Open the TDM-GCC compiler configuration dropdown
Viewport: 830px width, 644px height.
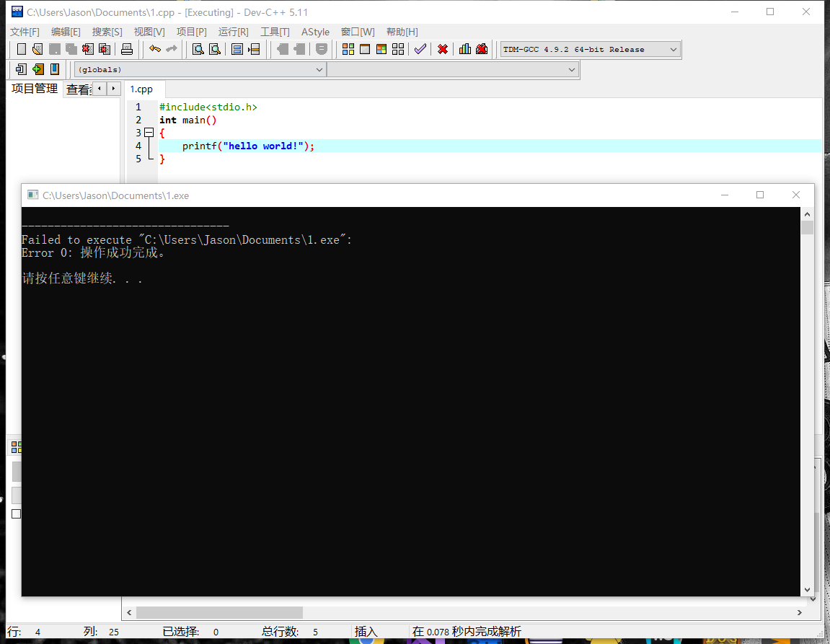click(674, 49)
